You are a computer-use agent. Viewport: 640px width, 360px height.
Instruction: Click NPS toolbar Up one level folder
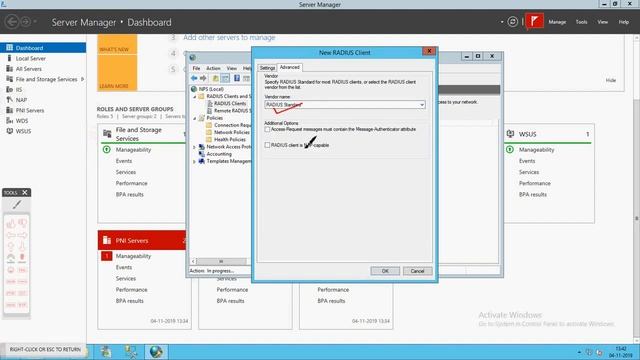pos(215,78)
